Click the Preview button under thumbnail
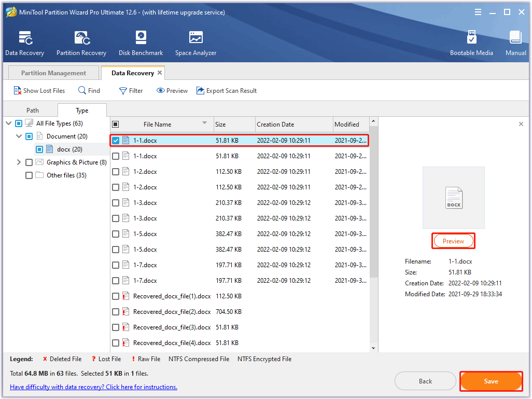Screen dimensions: 532x399 pyautogui.click(x=453, y=241)
